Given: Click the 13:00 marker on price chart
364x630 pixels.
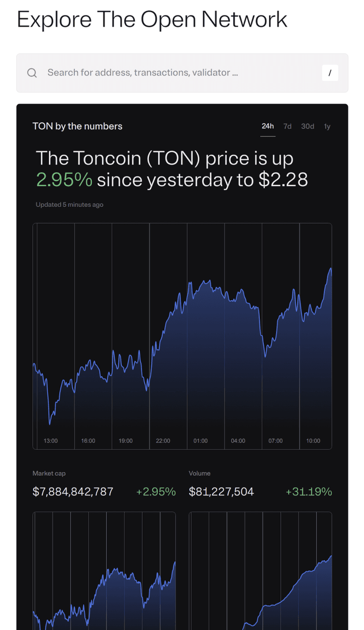Looking at the screenshot, I should 51,440.
